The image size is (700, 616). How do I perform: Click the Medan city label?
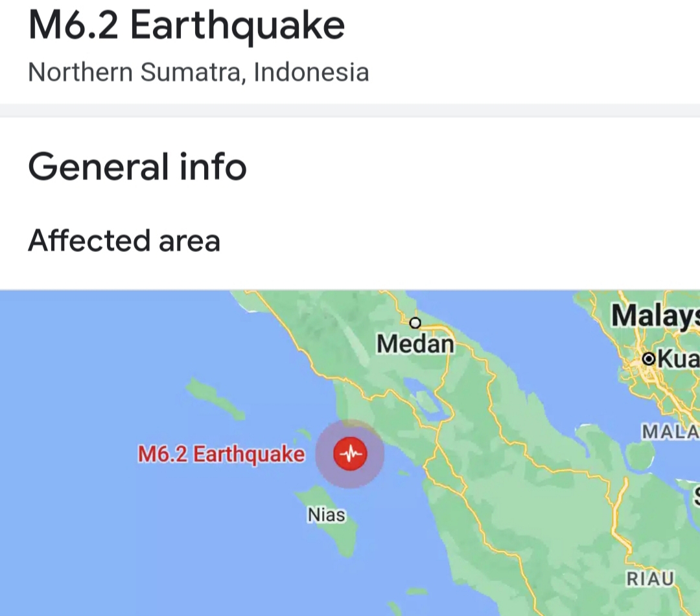(x=415, y=344)
